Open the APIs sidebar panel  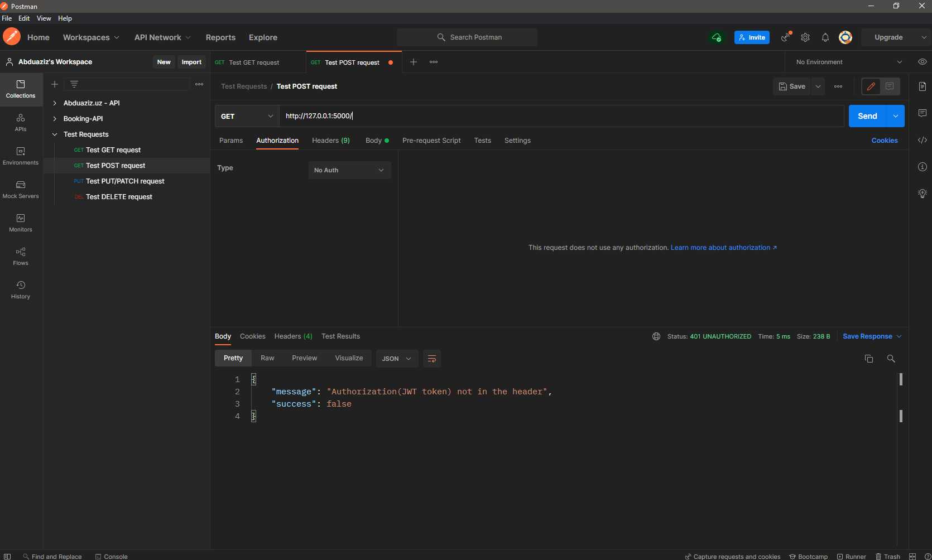[x=21, y=123]
